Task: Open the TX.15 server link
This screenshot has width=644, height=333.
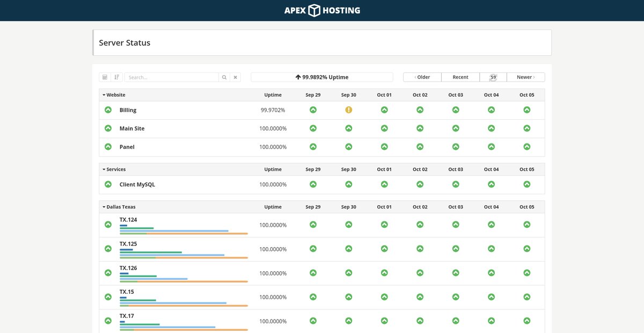Action: click(127, 292)
